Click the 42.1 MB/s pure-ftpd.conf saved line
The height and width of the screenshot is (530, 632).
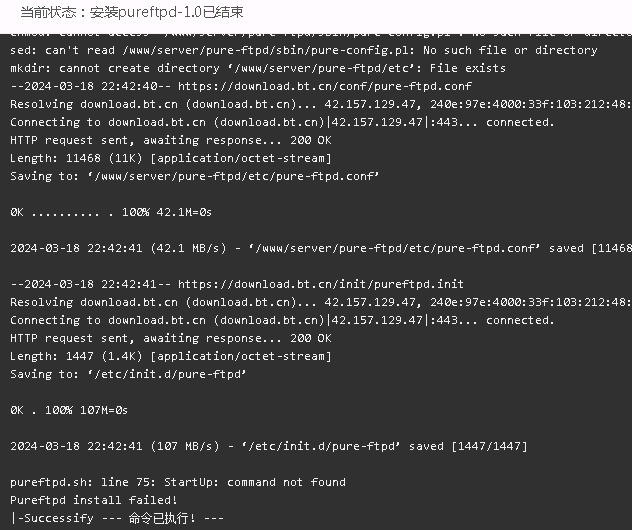(x=321, y=248)
